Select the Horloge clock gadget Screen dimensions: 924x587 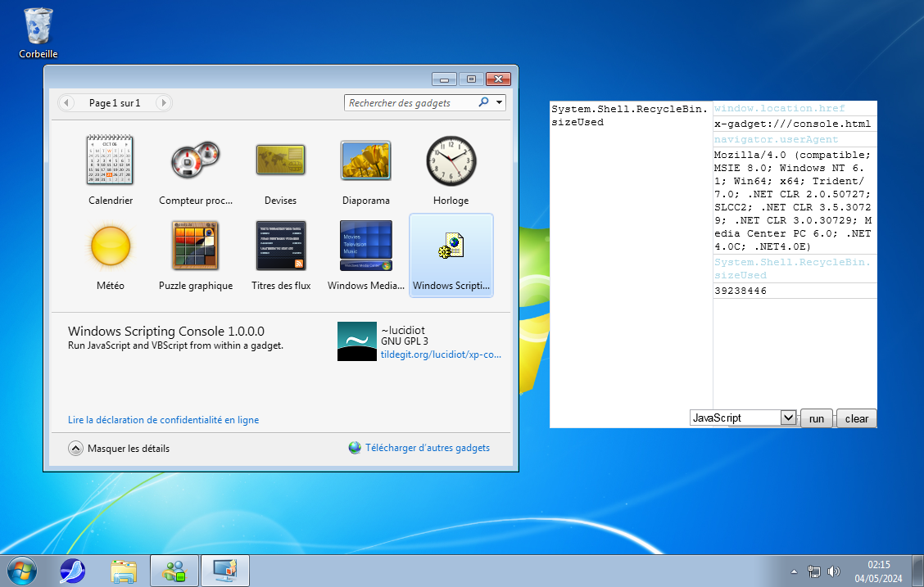click(451, 160)
